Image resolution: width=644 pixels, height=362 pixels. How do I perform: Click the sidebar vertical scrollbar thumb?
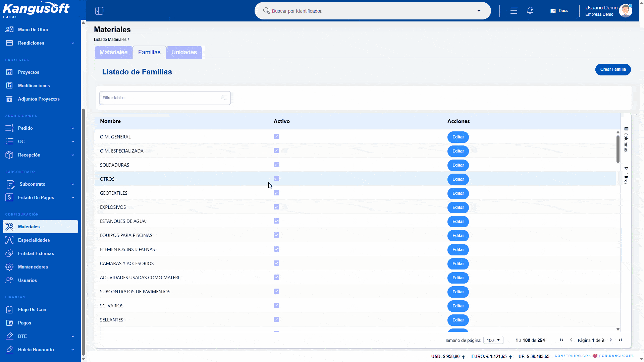pyautogui.click(x=83, y=232)
